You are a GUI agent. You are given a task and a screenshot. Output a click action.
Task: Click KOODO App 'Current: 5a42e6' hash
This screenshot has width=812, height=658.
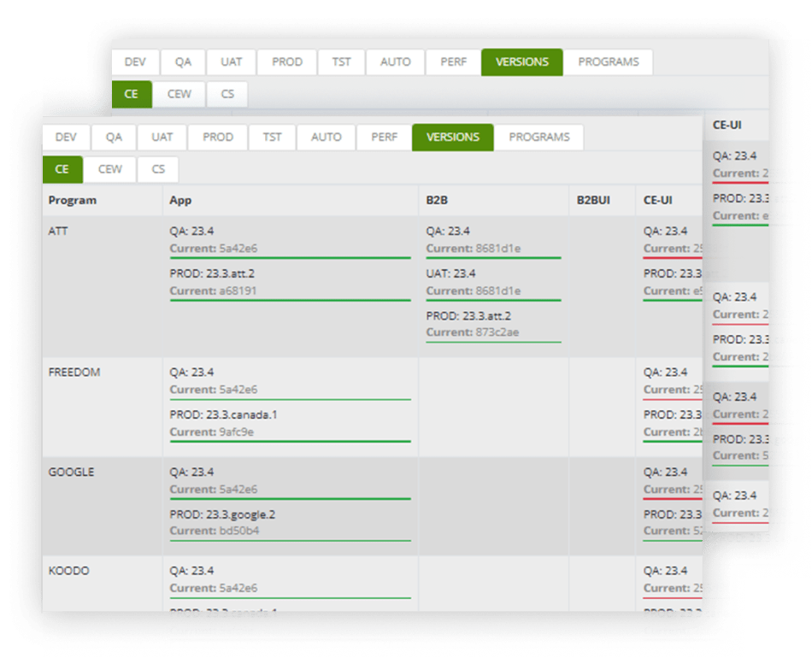[214, 588]
